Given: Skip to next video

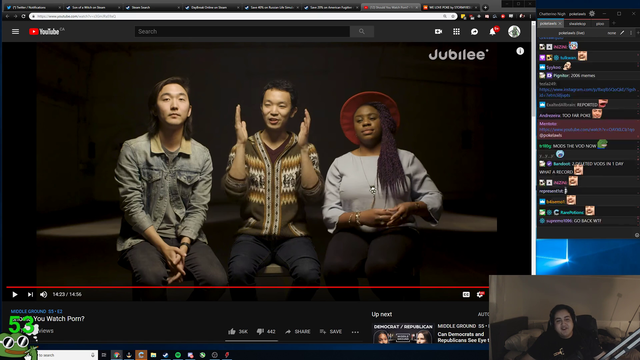Looking at the screenshot, I should [30, 294].
